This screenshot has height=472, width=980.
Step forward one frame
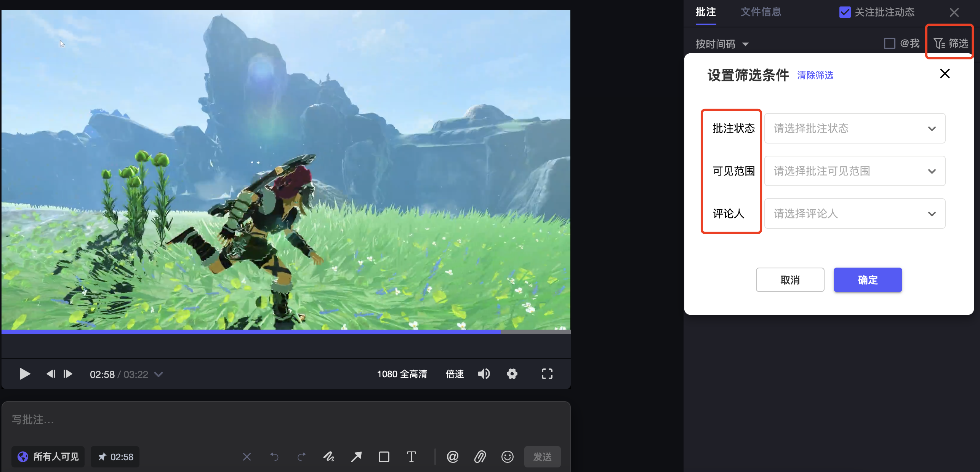tap(68, 374)
